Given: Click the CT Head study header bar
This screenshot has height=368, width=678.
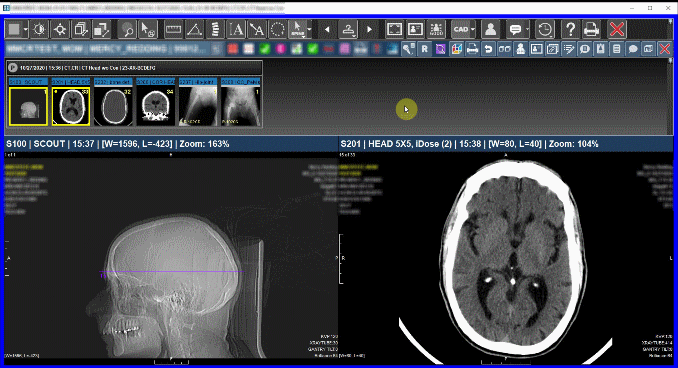Looking at the screenshot, I should click(x=134, y=68).
